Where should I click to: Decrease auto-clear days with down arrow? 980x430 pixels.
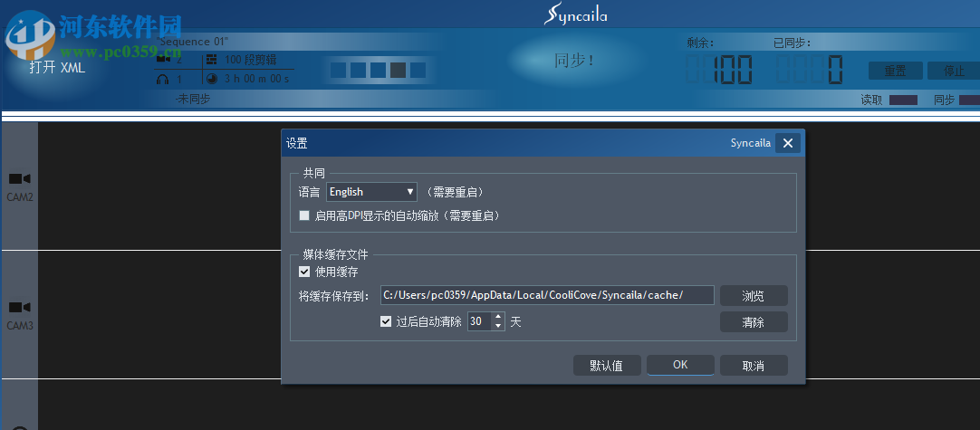(498, 326)
